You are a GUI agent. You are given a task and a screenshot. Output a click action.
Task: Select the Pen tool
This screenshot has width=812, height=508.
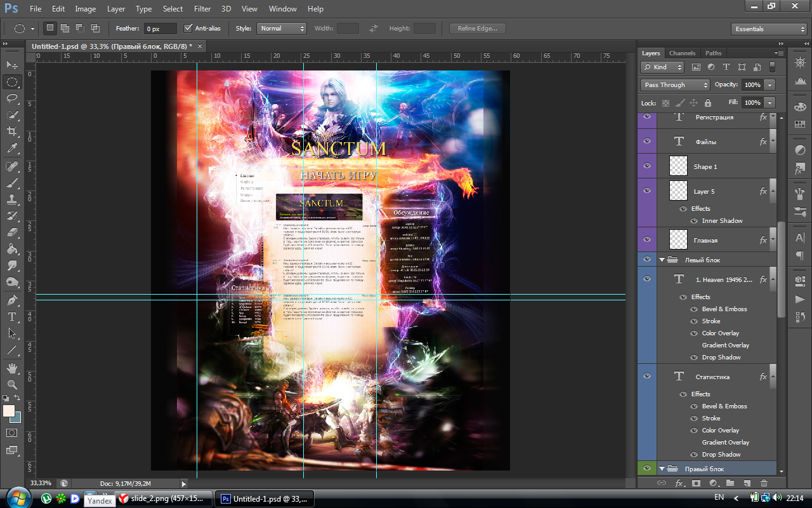[12, 300]
